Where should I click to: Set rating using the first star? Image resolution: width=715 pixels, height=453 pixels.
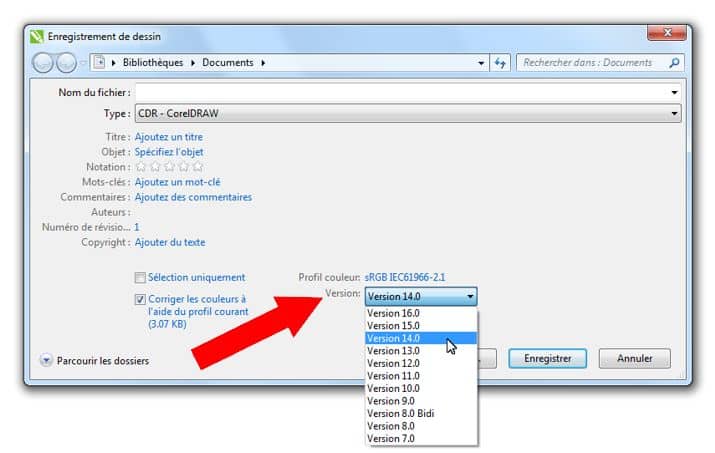141,167
